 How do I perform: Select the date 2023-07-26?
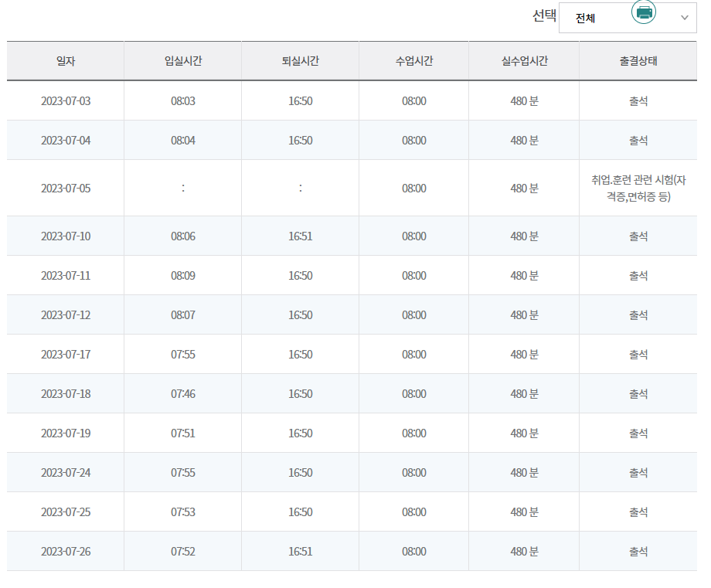(x=66, y=551)
